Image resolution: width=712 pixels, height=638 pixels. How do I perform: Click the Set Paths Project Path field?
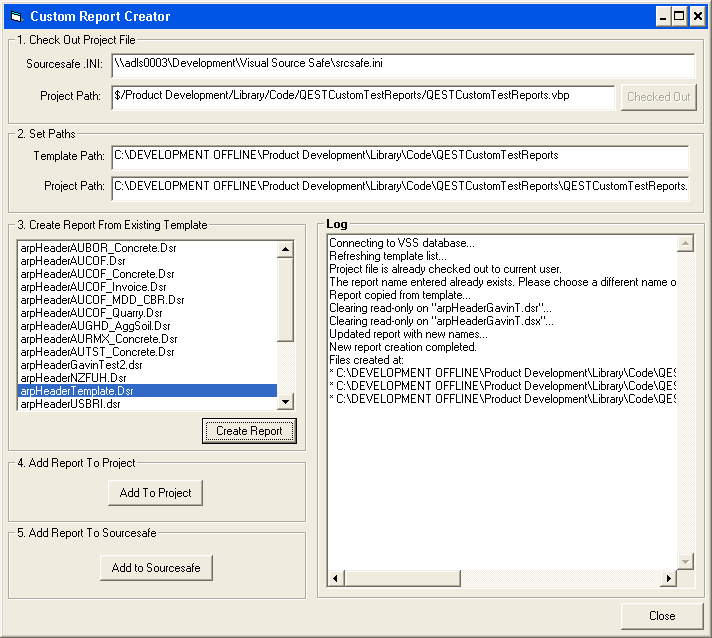(399, 186)
